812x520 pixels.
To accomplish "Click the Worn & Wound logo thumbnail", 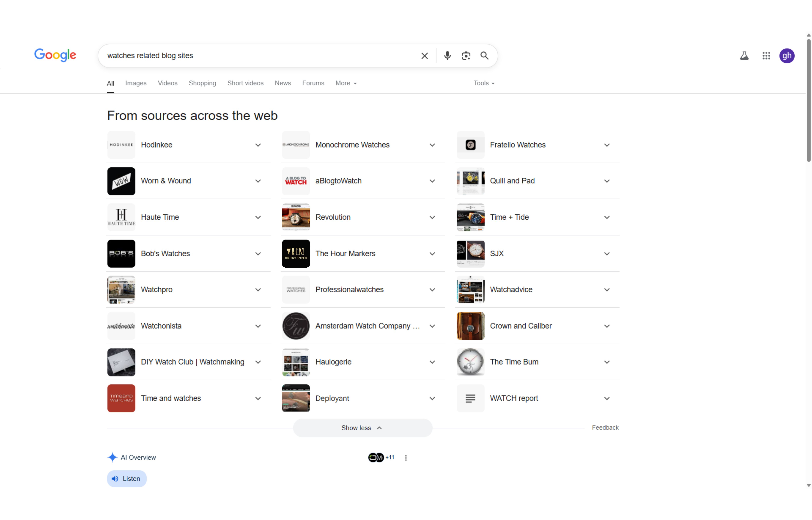I will coord(121,181).
